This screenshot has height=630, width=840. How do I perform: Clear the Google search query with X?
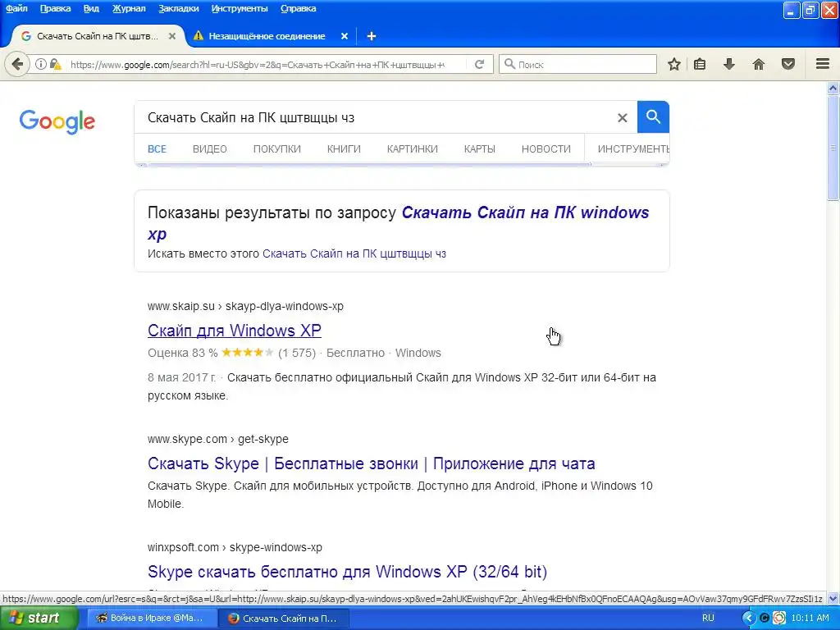(x=622, y=117)
